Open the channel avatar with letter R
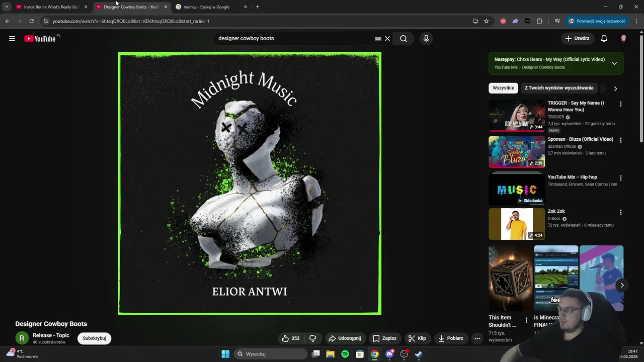This screenshot has height=362, width=644. tap(22, 338)
